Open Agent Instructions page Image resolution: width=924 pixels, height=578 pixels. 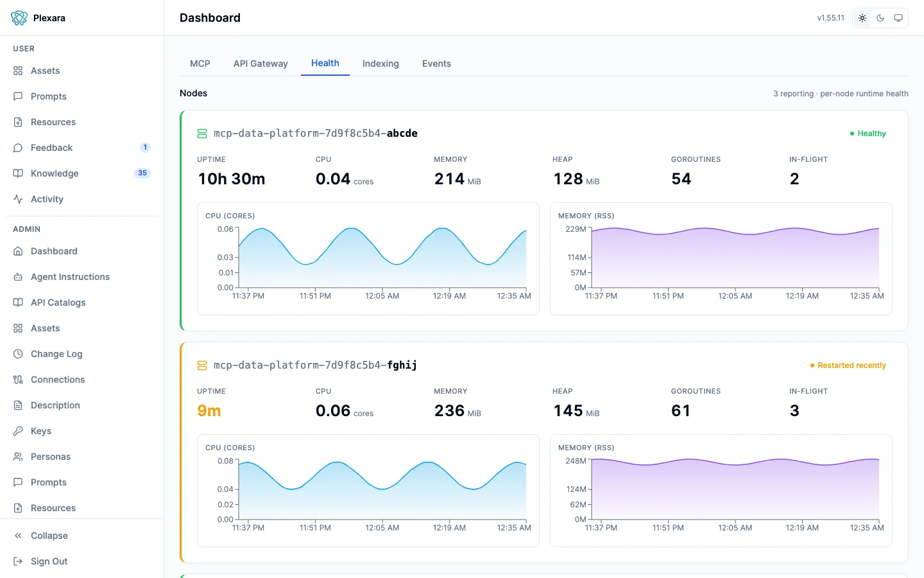click(81, 277)
